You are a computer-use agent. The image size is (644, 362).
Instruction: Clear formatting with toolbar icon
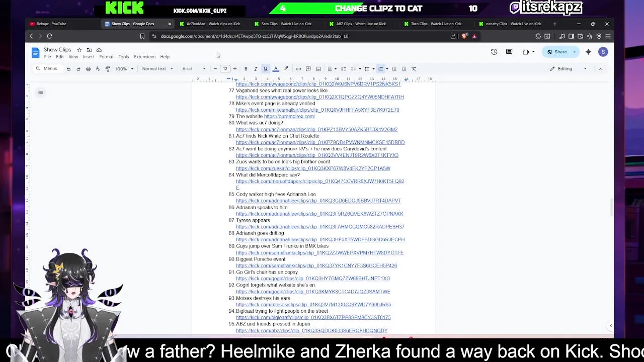click(414, 69)
